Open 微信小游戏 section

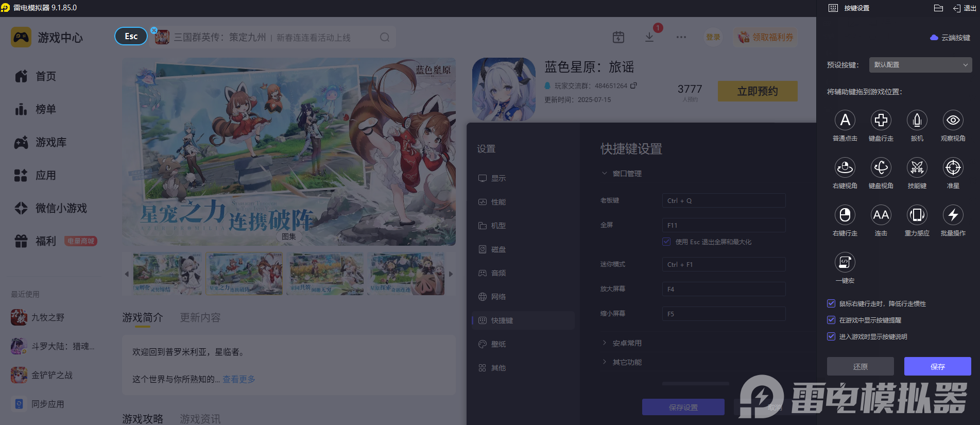point(51,208)
